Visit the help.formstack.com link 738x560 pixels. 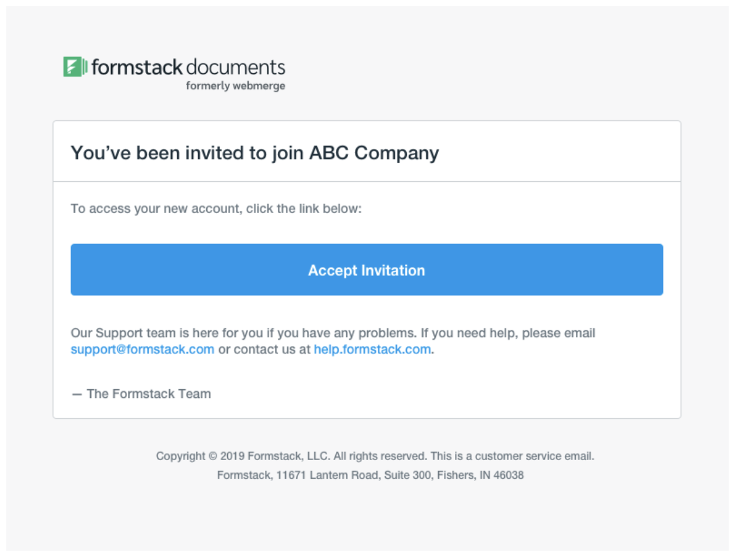pos(372,349)
